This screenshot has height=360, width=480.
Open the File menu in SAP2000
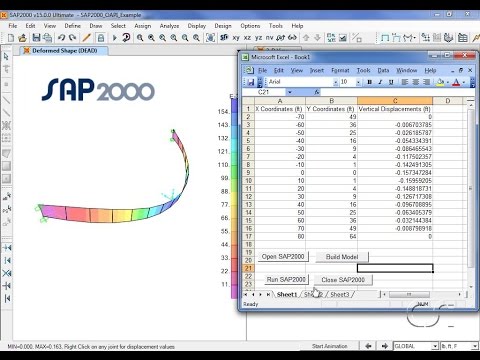(13, 26)
